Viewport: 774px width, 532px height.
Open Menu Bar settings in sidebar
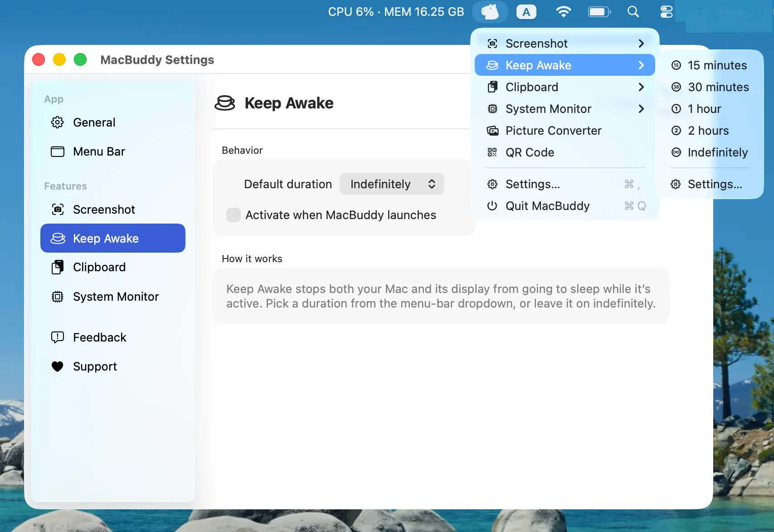click(x=113, y=151)
